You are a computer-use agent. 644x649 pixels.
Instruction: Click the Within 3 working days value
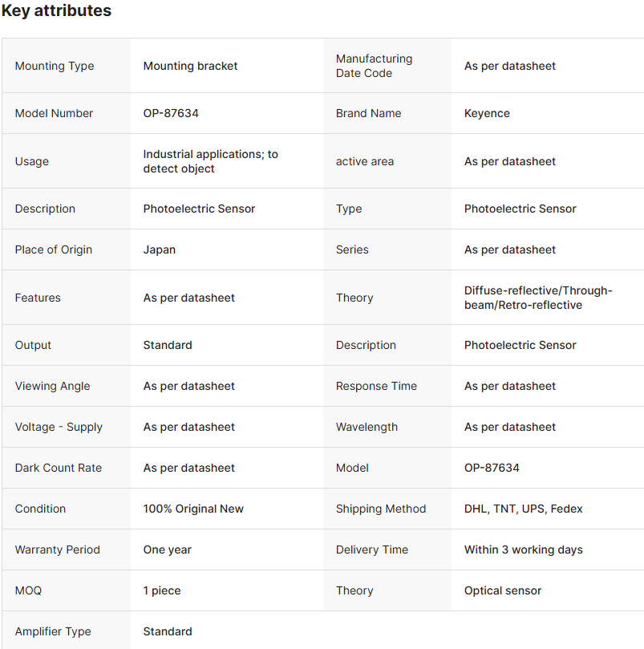(523, 550)
